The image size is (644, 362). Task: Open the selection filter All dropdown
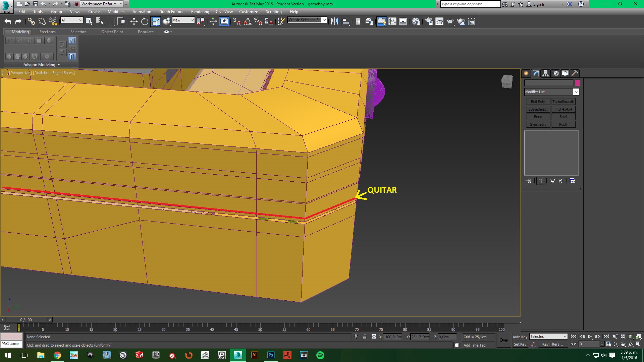tap(72, 20)
